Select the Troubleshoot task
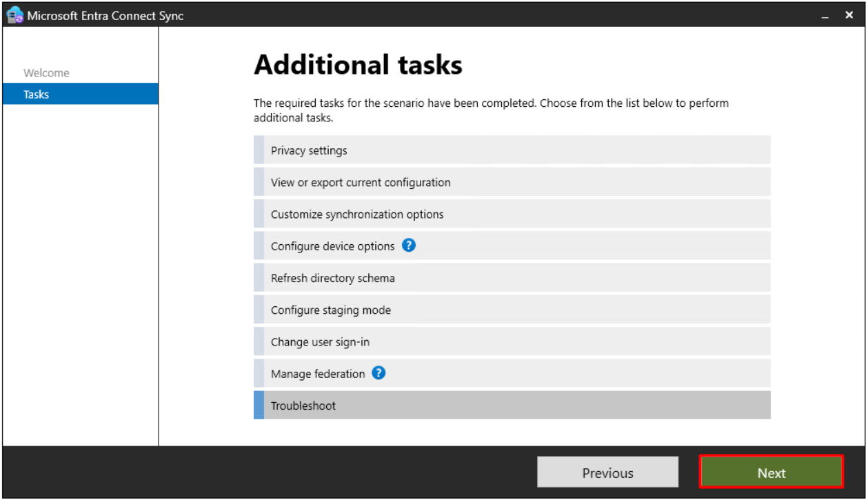The image size is (868, 500). tap(512, 405)
